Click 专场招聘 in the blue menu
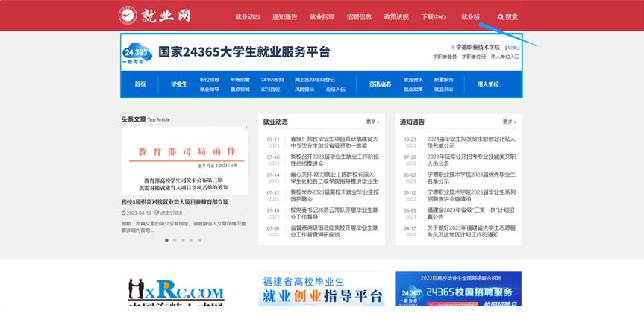Screen dimensions: 644x323 [240, 80]
